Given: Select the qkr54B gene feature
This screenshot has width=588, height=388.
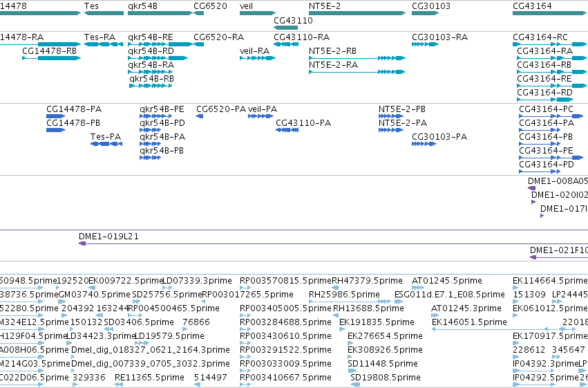Looking at the screenshot, I should [160, 13].
